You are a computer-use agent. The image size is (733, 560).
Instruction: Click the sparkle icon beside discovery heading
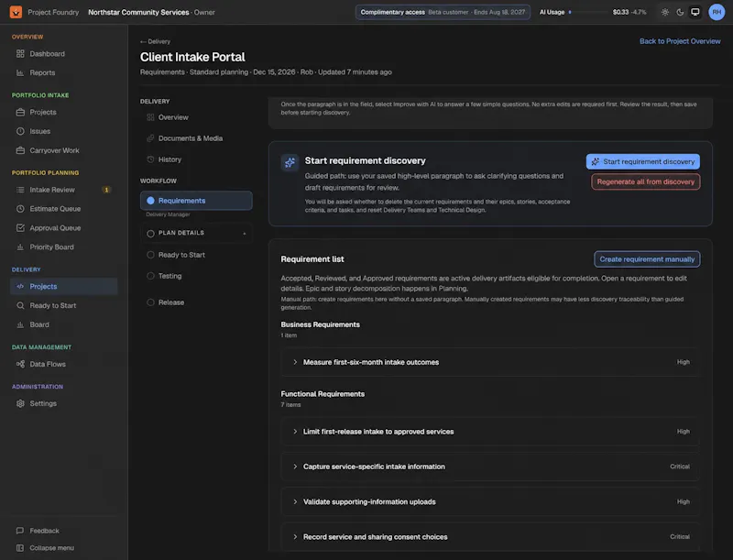point(290,162)
